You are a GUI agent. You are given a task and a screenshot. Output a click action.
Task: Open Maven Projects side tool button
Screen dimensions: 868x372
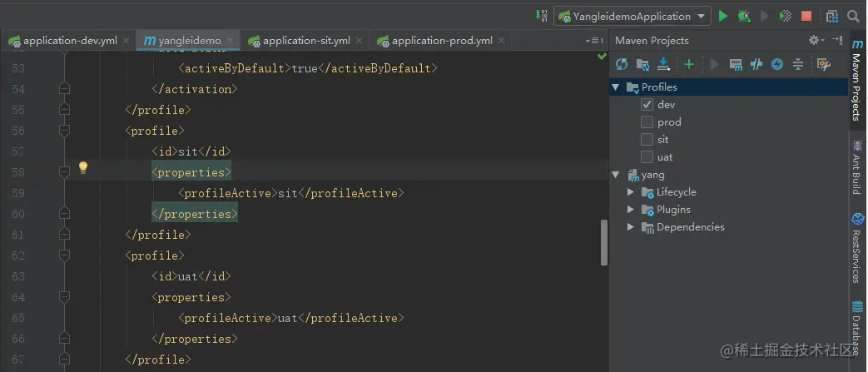857,80
